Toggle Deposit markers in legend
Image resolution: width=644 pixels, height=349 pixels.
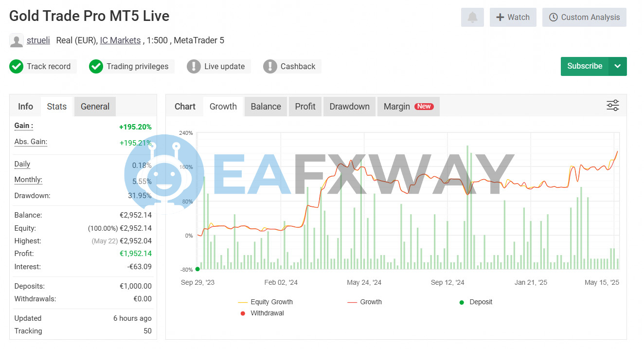tap(476, 302)
